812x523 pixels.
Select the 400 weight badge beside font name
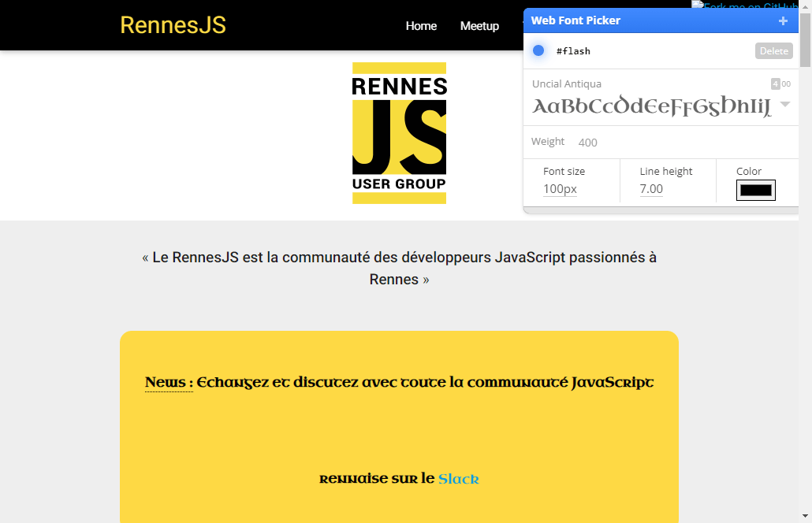[x=781, y=83]
